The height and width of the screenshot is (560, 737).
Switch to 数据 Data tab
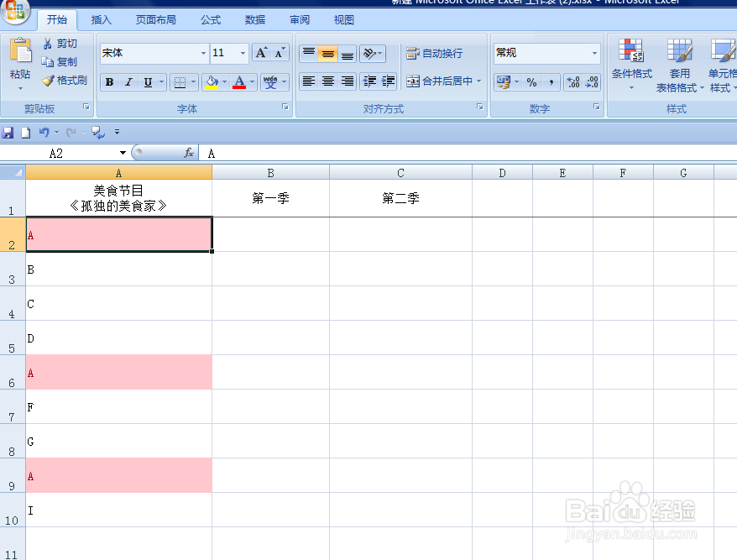tap(254, 20)
